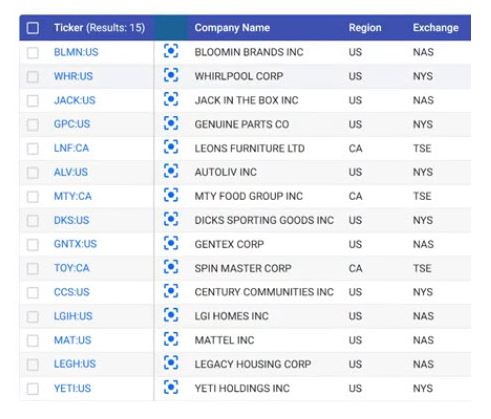Check the box for MTY:CA row
491x419 pixels.
[33, 197]
